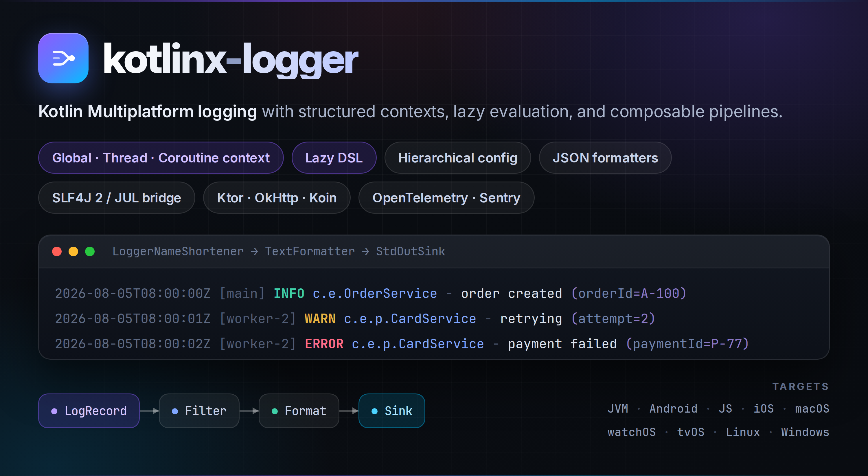
Task: Click the yellow WARN log level
Action: pyautogui.click(x=320, y=318)
